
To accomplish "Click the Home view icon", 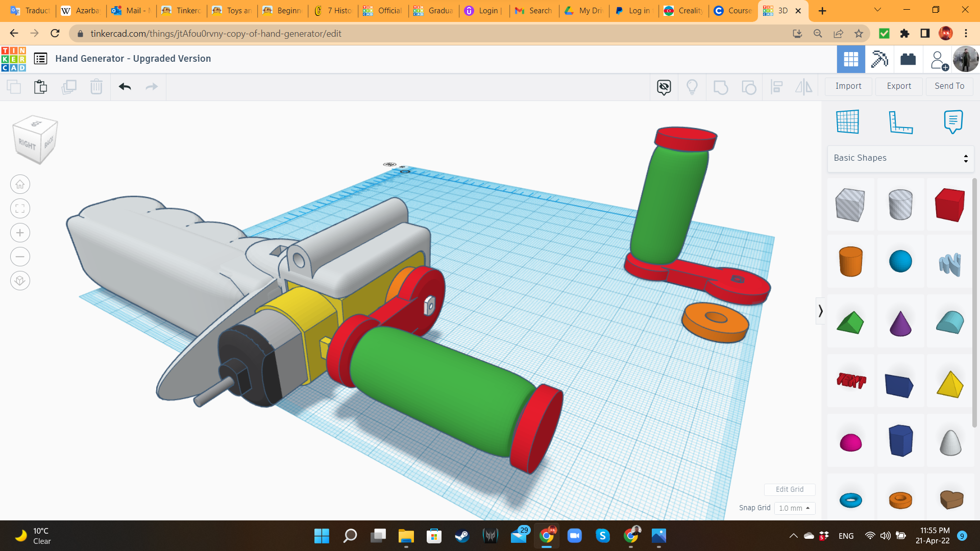I will click(x=20, y=185).
